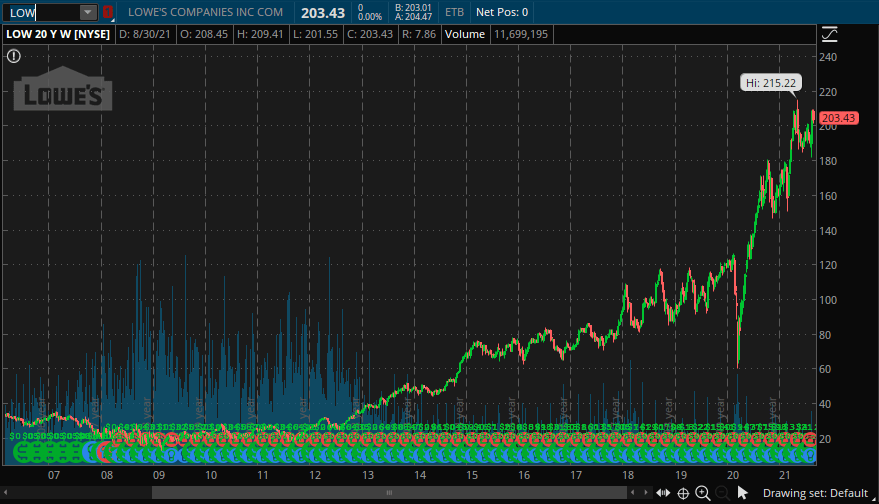The image size is (879, 504).
Task: Click the 240 price axis label
Action: (x=827, y=57)
